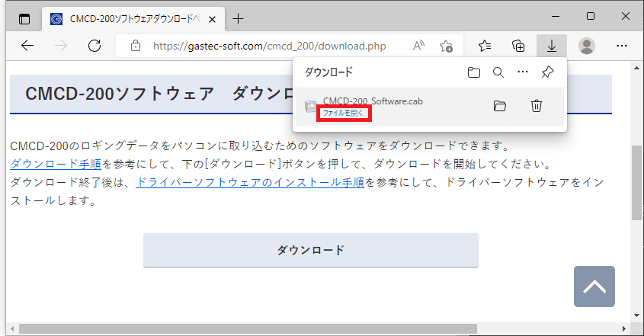Open the Favorites list
The image size is (644, 336).
point(485,46)
